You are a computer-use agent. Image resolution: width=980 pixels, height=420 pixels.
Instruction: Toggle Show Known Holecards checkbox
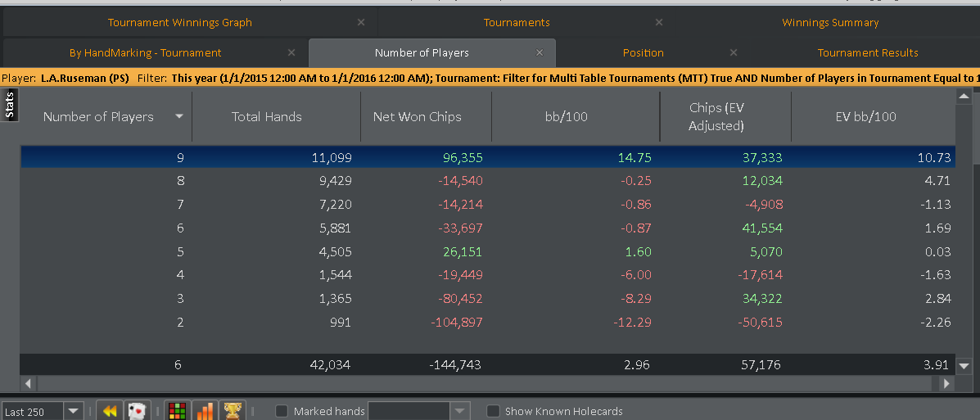click(x=493, y=411)
